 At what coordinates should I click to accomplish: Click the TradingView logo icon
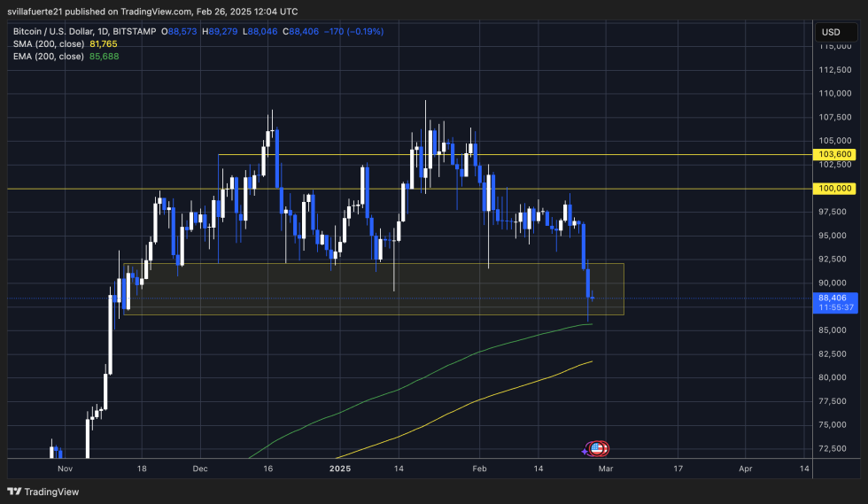pos(17,492)
